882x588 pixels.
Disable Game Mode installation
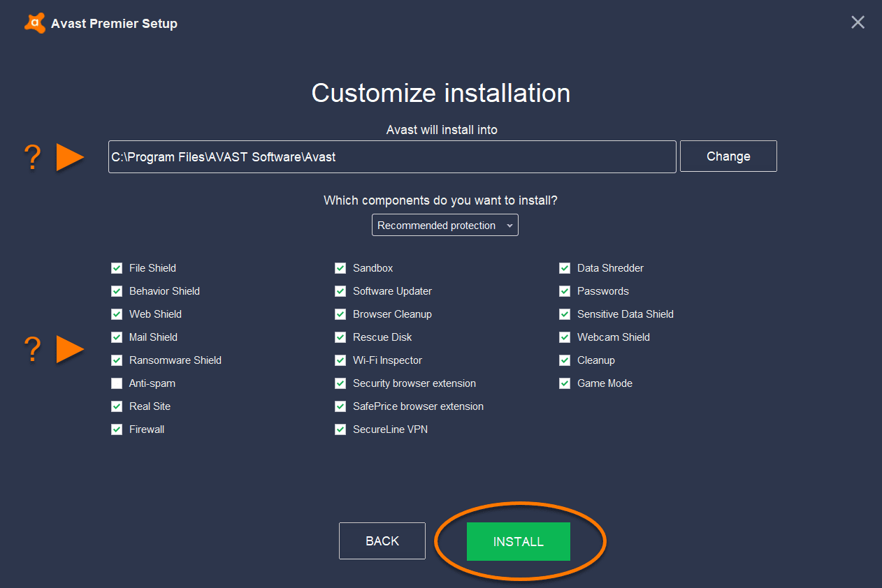(564, 383)
